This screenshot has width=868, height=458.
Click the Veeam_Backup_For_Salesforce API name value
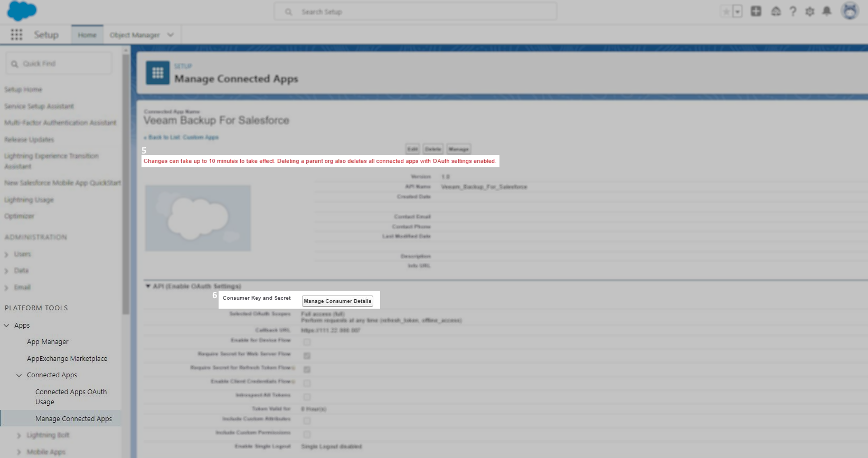click(484, 187)
